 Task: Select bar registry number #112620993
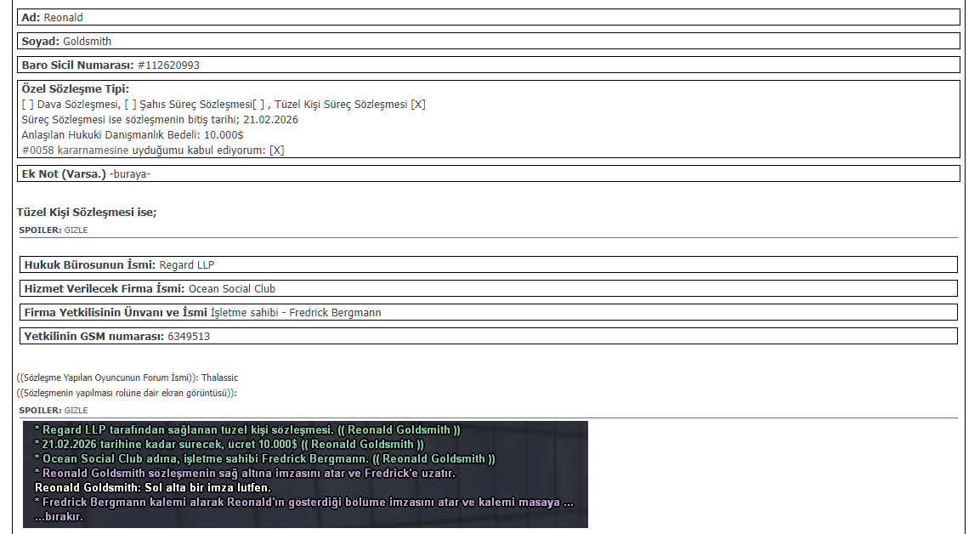[x=169, y=65]
